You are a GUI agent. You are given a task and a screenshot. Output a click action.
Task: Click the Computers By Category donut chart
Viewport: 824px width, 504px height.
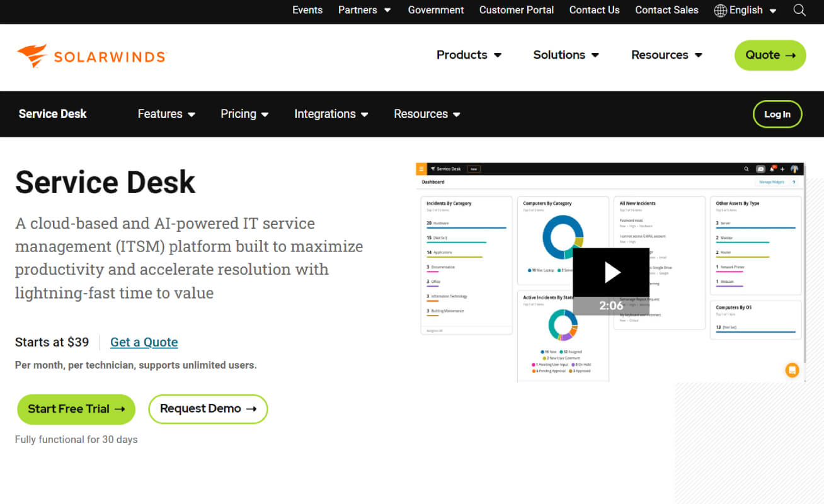(x=563, y=238)
